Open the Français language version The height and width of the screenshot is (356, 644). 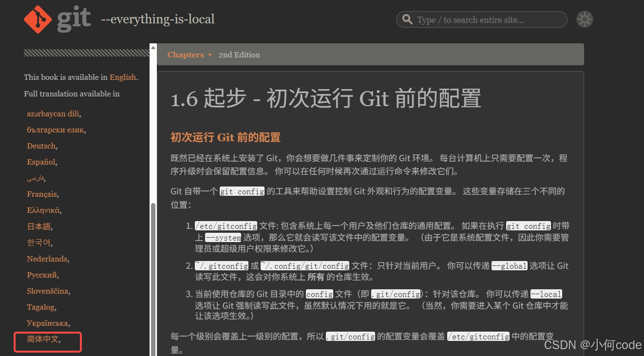coord(42,194)
